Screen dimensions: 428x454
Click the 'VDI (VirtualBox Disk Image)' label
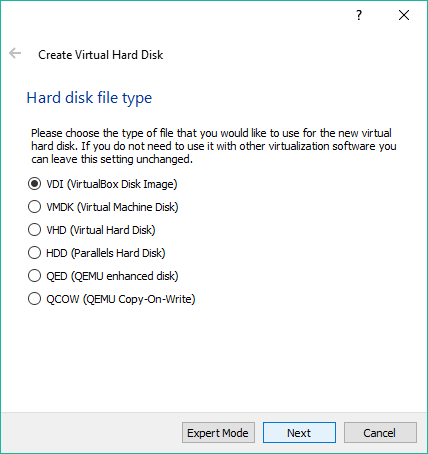pos(112,184)
